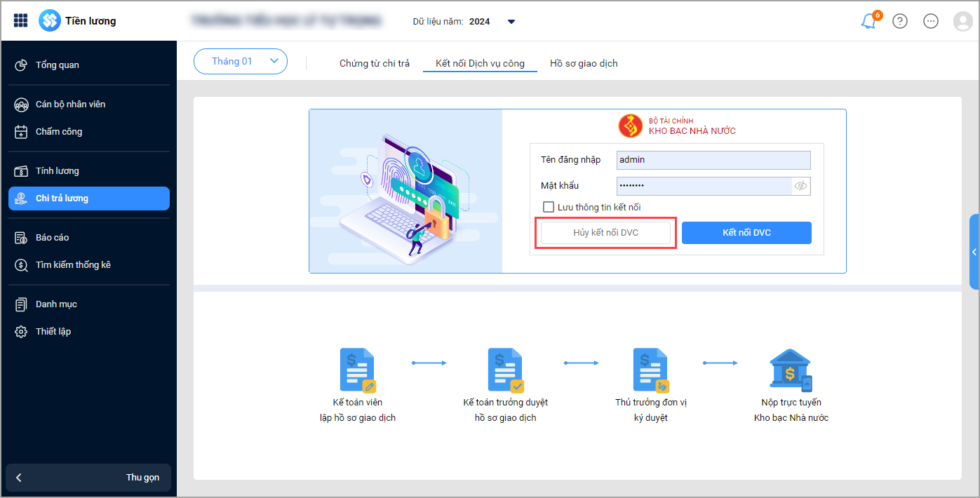Switch to Chứng từ chi trả tab
Viewport: 980px width, 498px height.
click(375, 63)
